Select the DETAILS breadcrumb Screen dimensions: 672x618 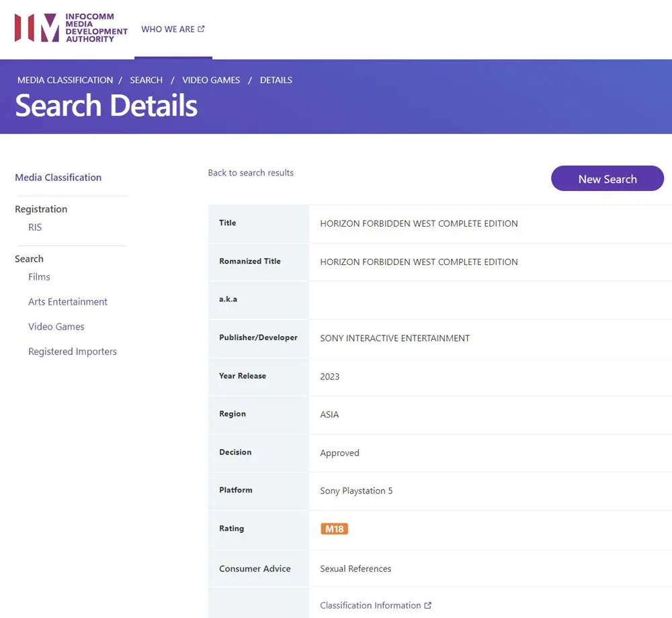pos(276,80)
